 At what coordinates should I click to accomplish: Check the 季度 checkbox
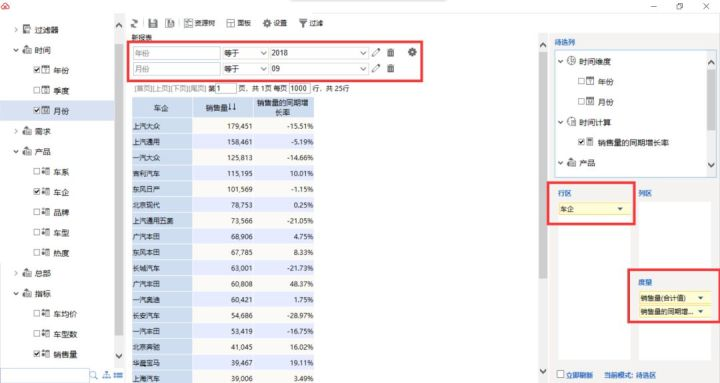(x=37, y=90)
